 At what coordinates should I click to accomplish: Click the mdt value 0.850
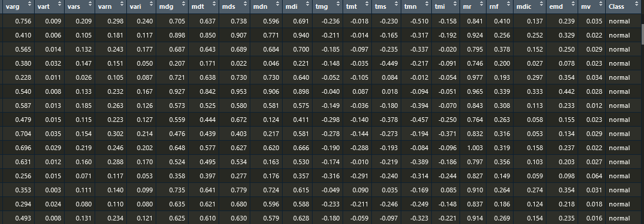point(208,36)
